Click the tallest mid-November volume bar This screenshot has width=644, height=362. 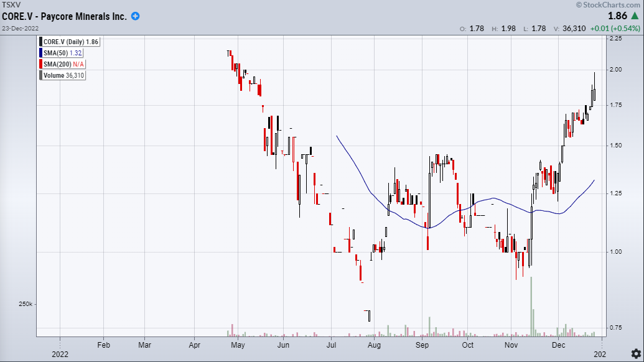[x=531, y=307]
